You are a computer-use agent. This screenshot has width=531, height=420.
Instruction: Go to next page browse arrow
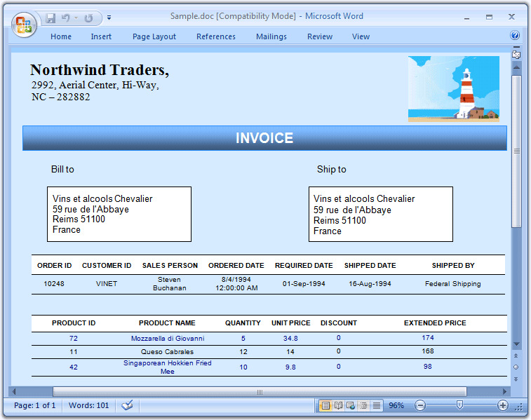click(x=516, y=379)
